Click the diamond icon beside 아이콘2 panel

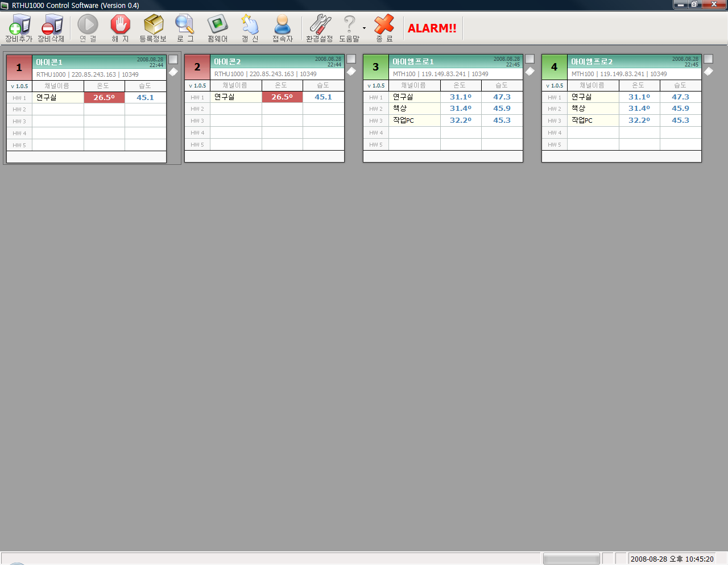[351, 72]
